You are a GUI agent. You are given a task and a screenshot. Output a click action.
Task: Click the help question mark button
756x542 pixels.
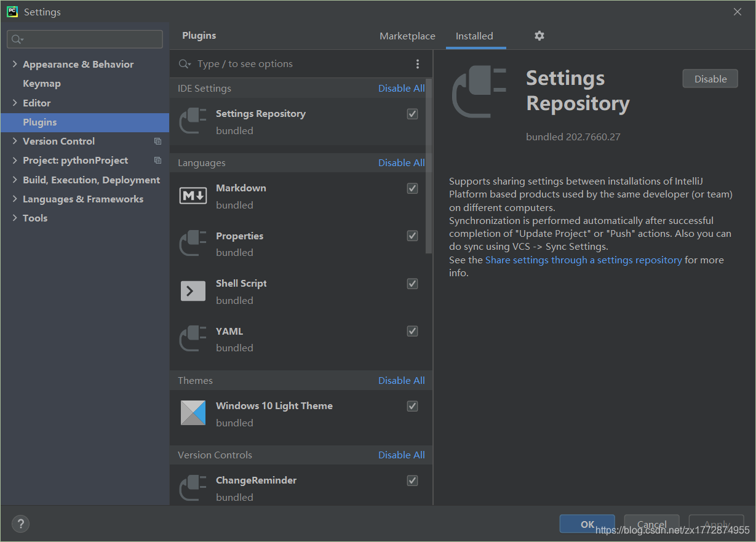coord(20,524)
